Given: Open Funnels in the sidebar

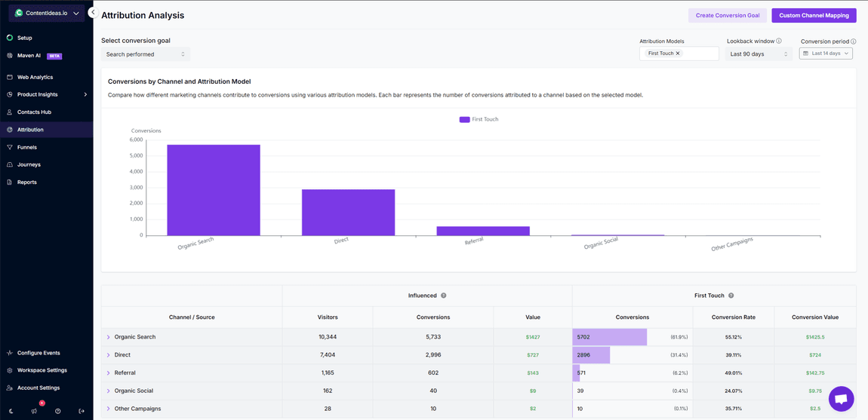Looking at the screenshot, I should click(x=27, y=147).
